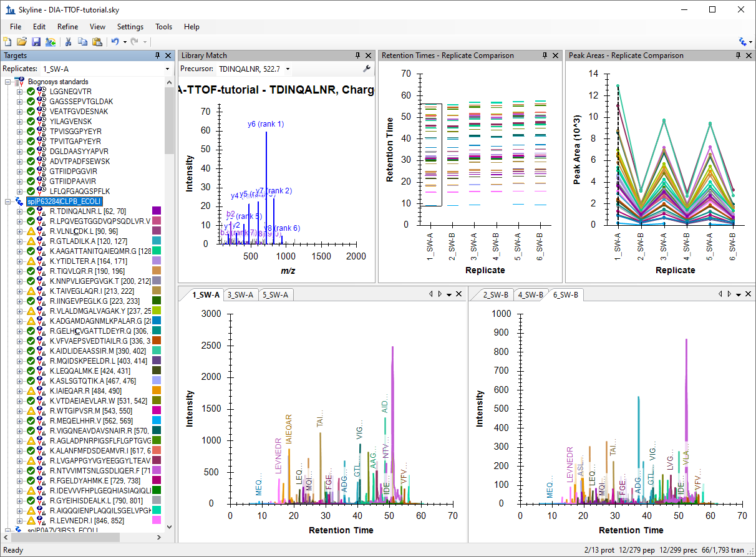Toggle auto-hide pin on the Targets panel

[x=158, y=56]
